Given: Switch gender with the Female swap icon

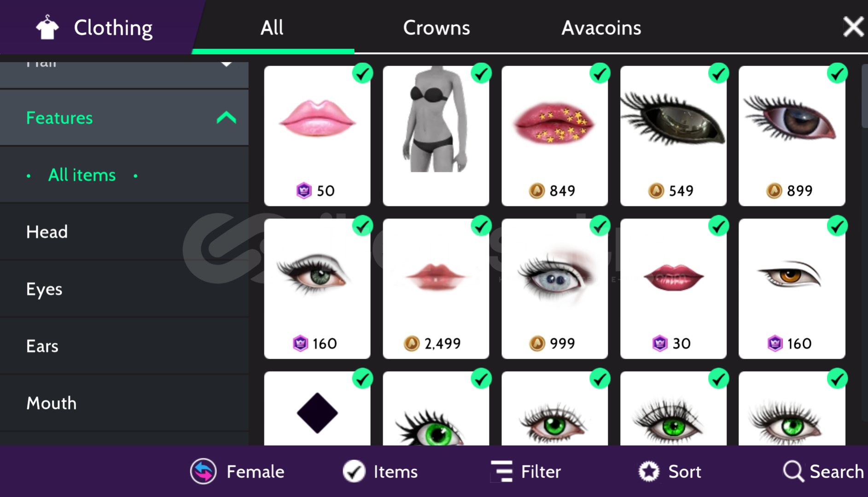Looking at the screenshot, I should coord(203,471).
